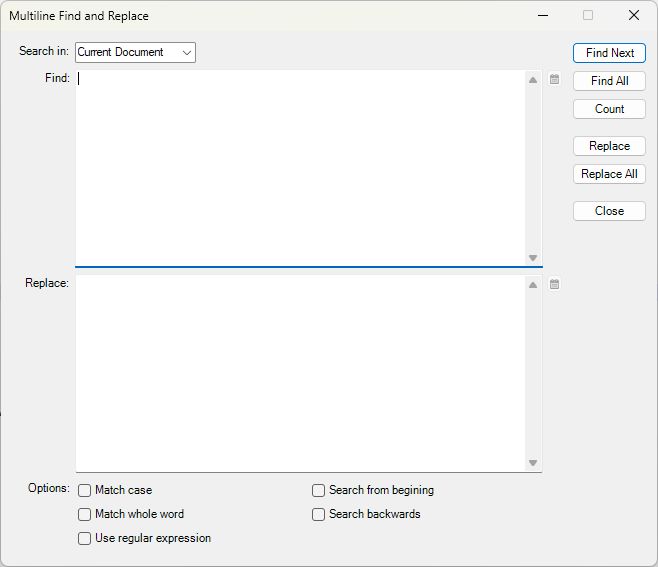Screen dimensions: 658x567
Task: Toggle Search backwards checkbox
Action: (x=318, y=514)
